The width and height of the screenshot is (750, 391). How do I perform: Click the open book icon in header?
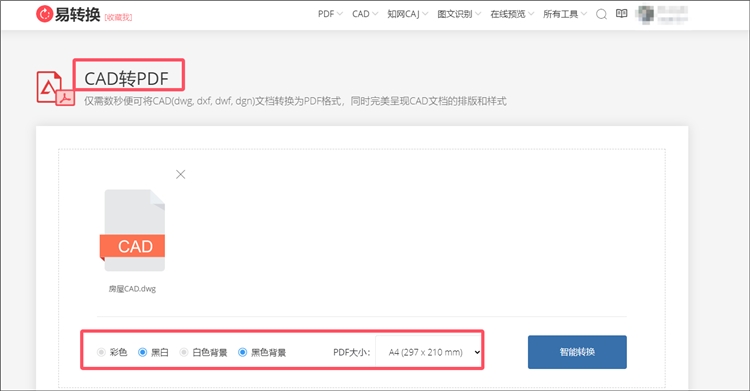pos(621,14)
